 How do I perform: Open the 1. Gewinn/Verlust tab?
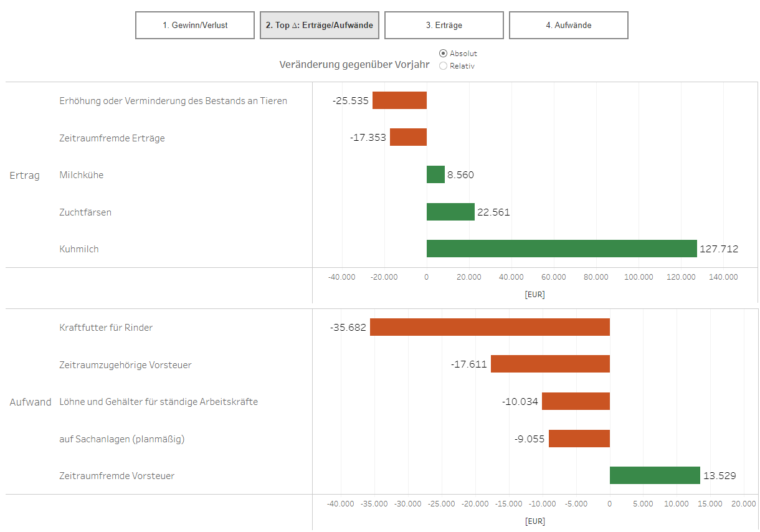(195, 26)
